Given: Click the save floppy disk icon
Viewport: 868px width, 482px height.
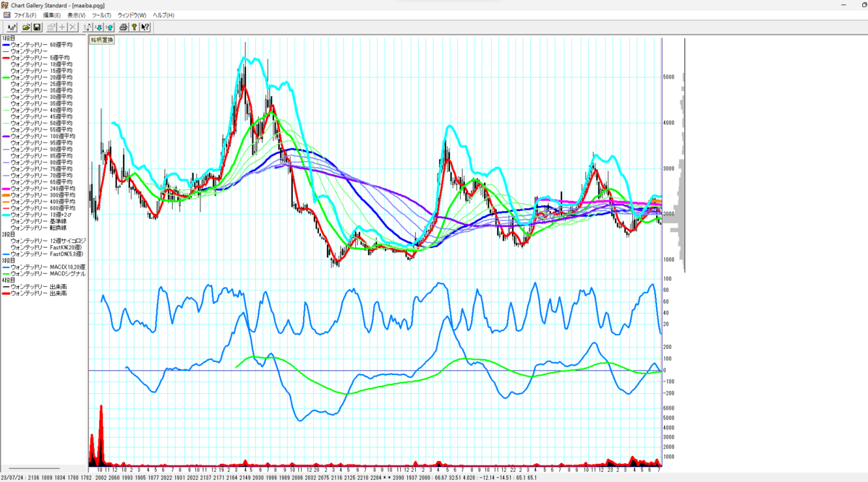Looking at the screenshot, I should point(37,27).
